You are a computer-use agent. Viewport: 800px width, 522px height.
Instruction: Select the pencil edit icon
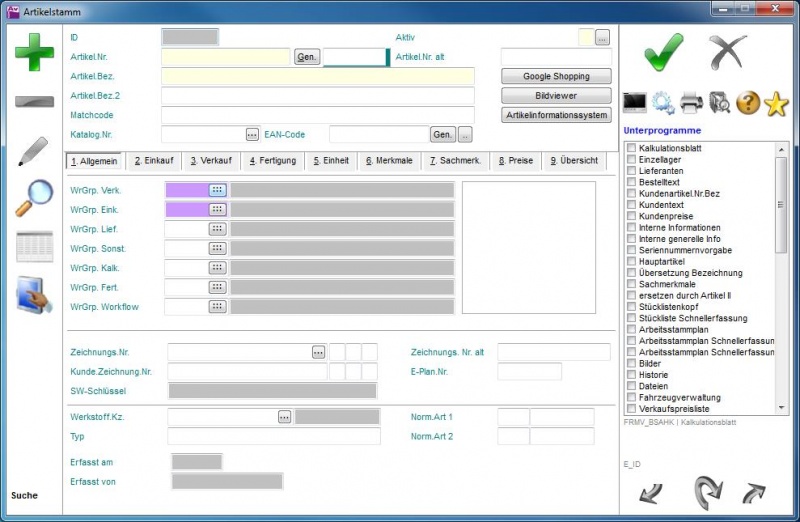tap(34, 150)
